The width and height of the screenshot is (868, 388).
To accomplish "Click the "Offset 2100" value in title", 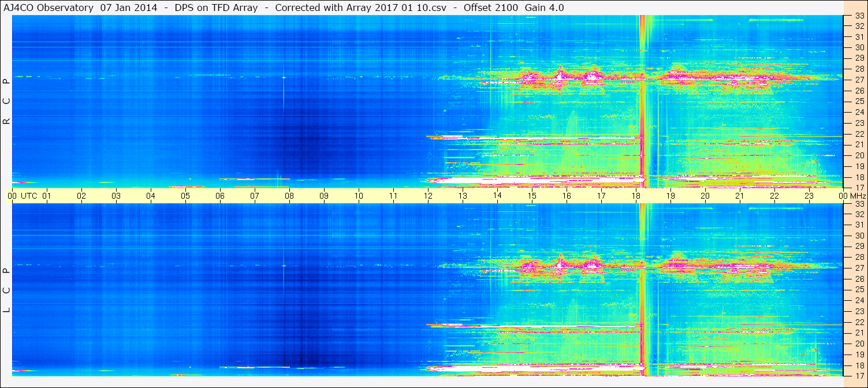I will click(x=491, y=8).
